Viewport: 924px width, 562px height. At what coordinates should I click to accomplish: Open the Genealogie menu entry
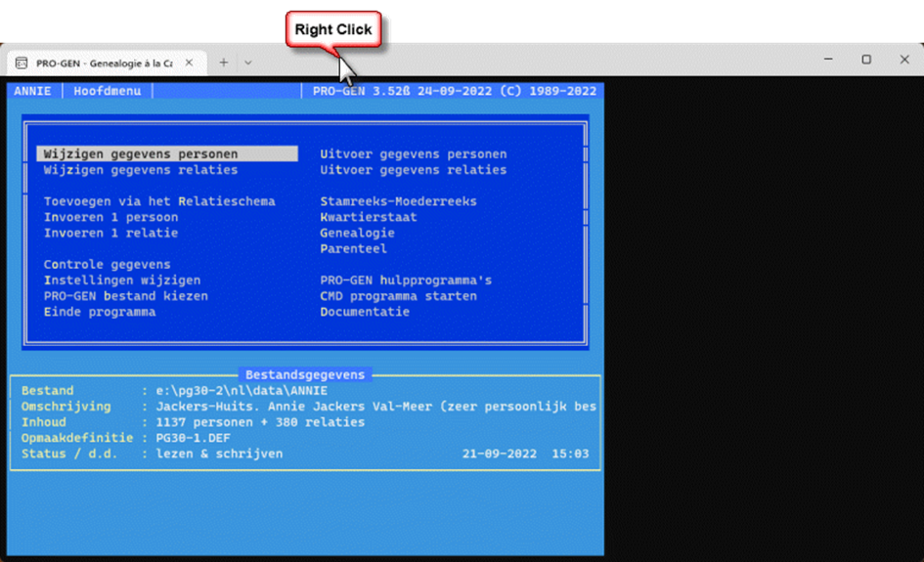357,233
